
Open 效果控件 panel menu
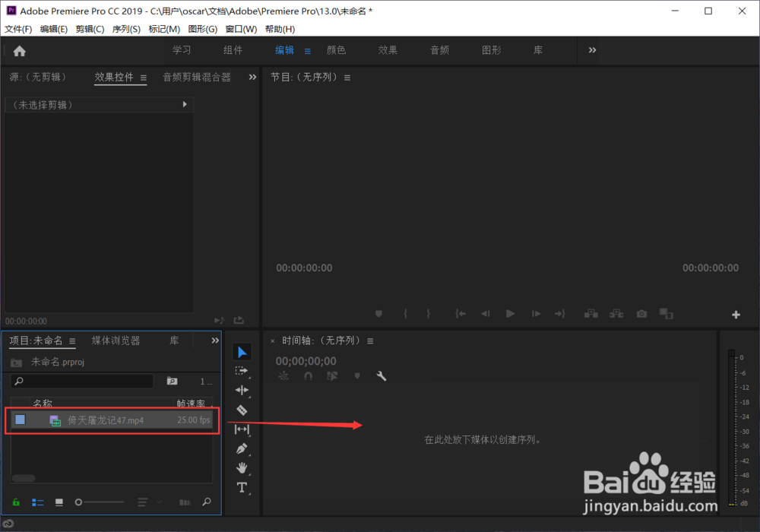(144, 78)
